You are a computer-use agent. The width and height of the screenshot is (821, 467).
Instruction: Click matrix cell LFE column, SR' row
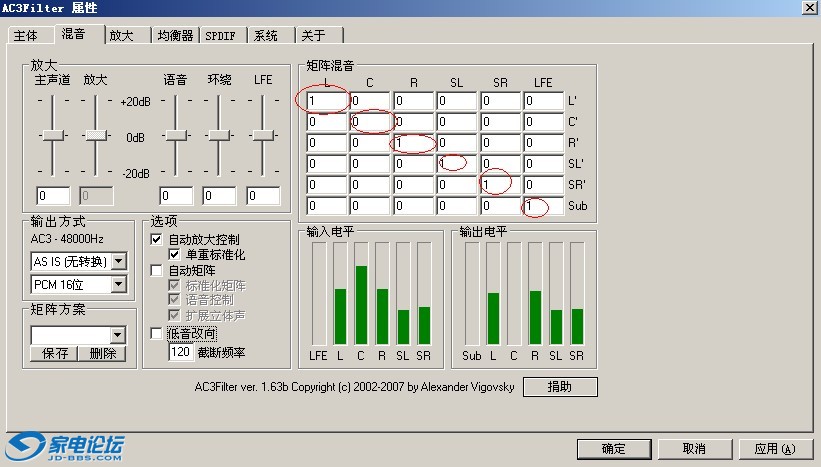tap(543, 185)
